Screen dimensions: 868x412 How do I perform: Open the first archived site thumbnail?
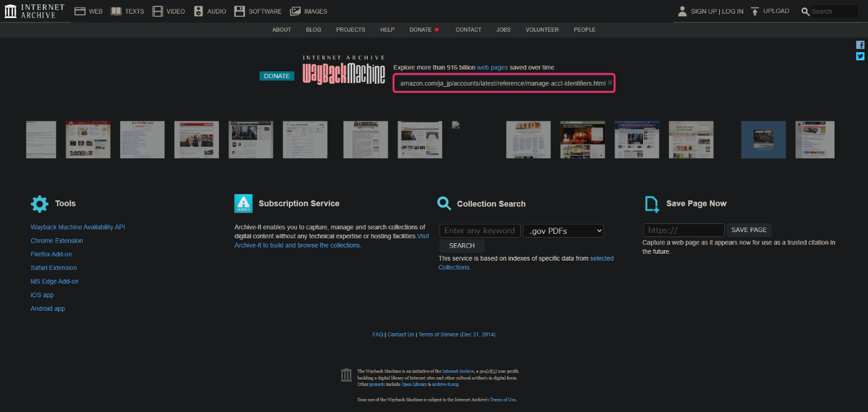pyautogui.click(x=41, y=140)
